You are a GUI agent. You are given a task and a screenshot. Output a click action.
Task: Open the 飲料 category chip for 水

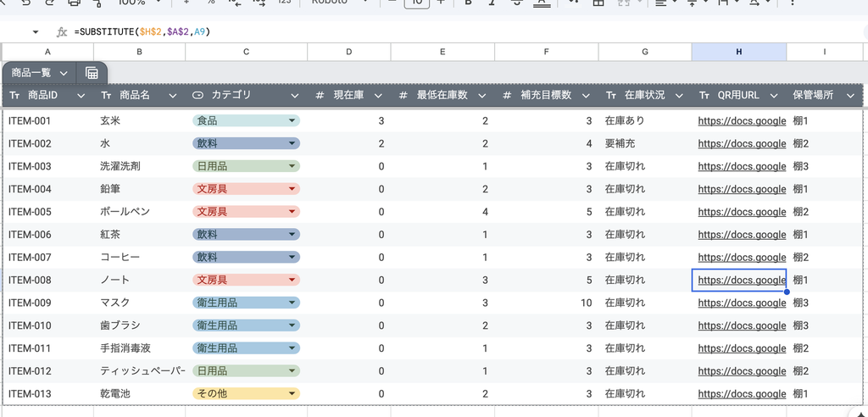tap(247, 143)
